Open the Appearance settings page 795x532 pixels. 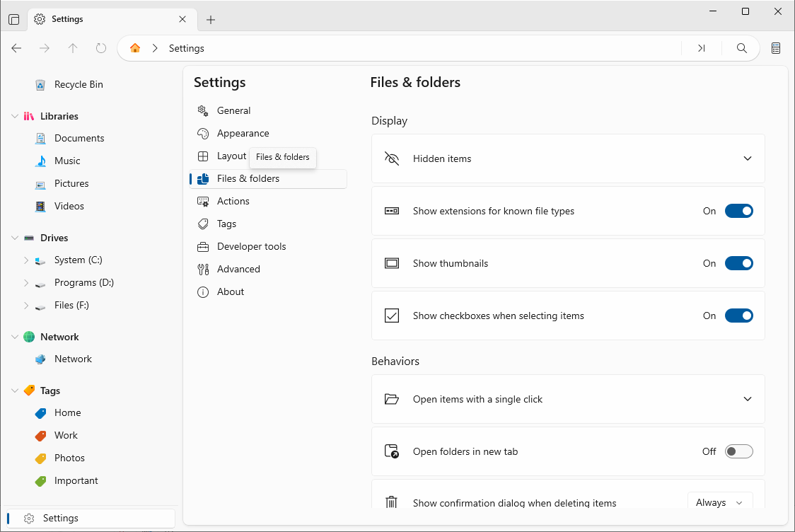[267, 134]
